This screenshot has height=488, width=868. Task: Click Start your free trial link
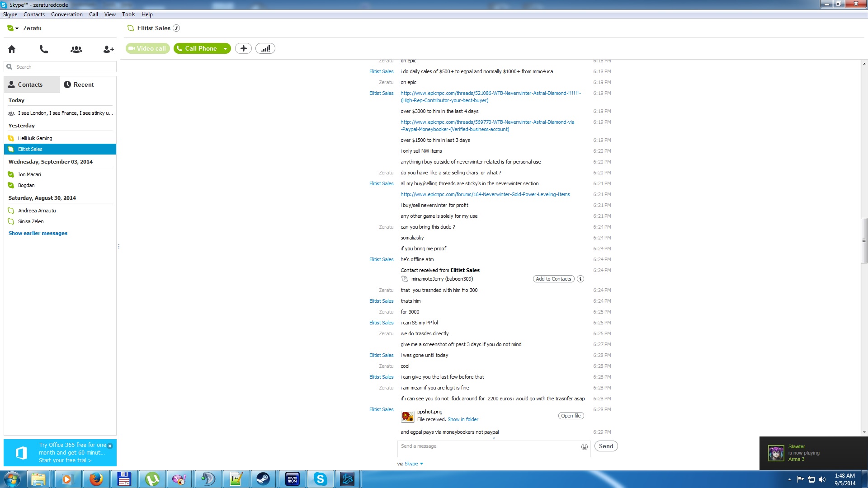tap(65, 460)
